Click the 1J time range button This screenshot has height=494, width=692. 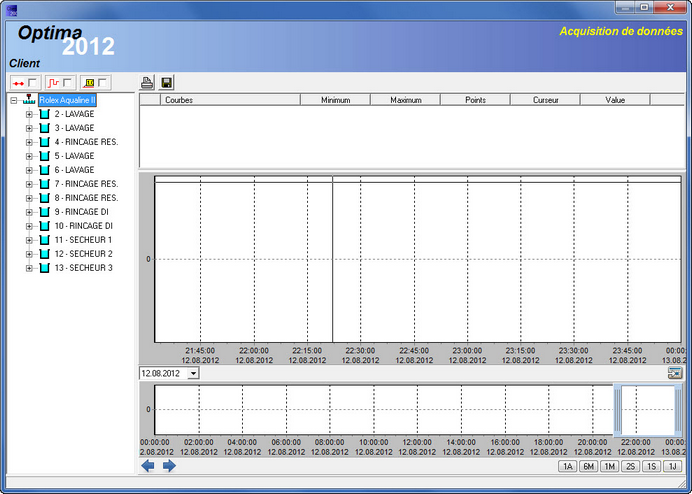[x=673, y=466]
